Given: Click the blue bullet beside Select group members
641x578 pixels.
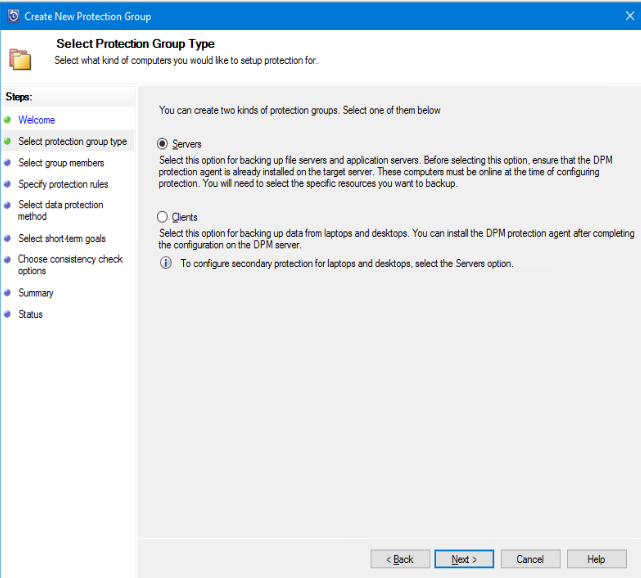Looking at the screenshot, I should [x=8, y=163].
